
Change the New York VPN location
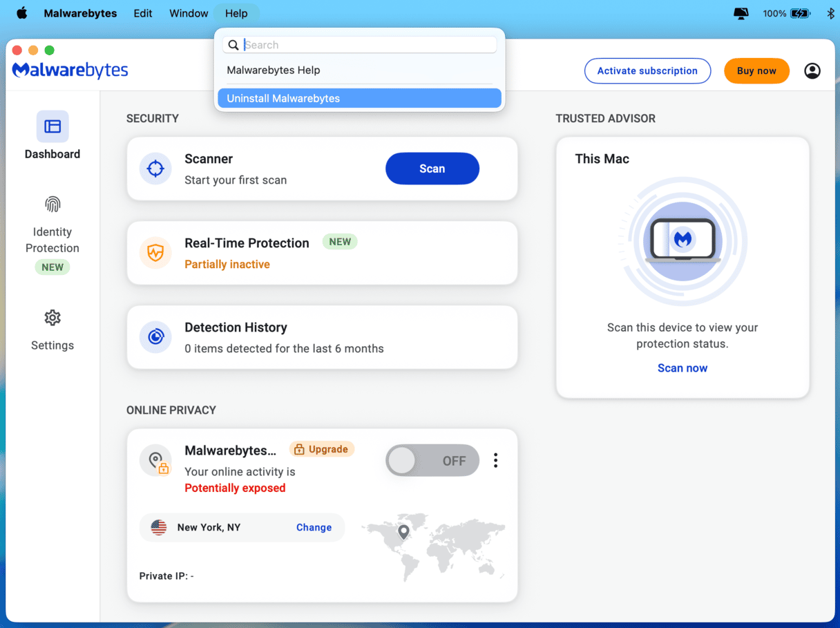click(x=314, y=527)
